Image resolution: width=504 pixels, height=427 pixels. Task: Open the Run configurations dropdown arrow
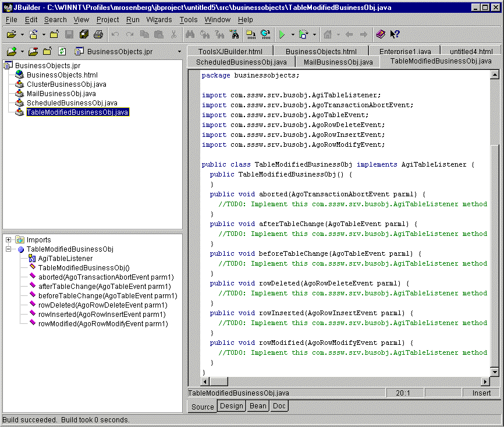pyautogui.click(x=293, y=34)
